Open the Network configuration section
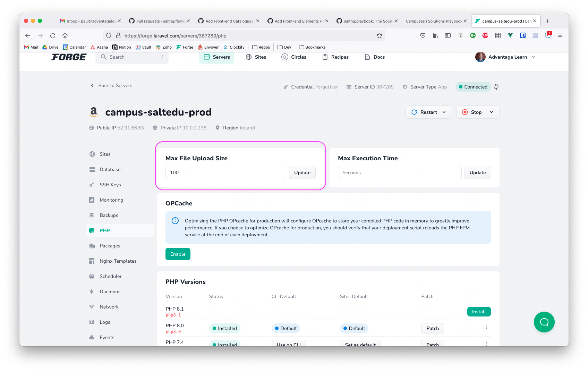Screen dimensions: 588x372 (109, 307)
